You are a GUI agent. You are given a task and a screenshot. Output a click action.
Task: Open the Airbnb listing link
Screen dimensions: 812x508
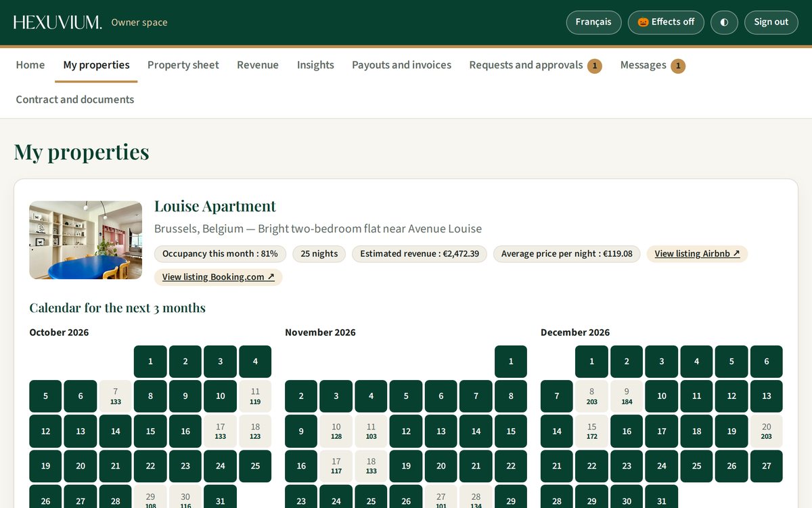coord(697,254)
